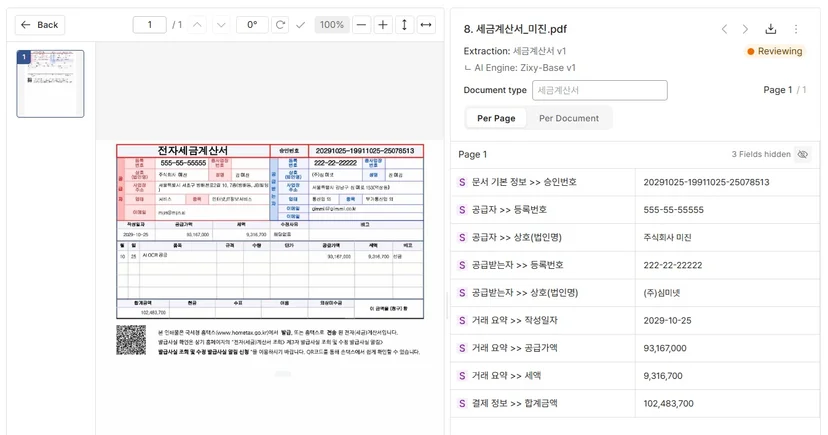Click the Document type input field

[x=600, y=90]
